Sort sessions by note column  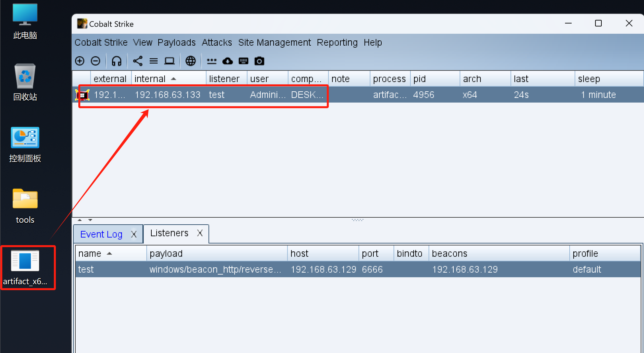point(349,79)
